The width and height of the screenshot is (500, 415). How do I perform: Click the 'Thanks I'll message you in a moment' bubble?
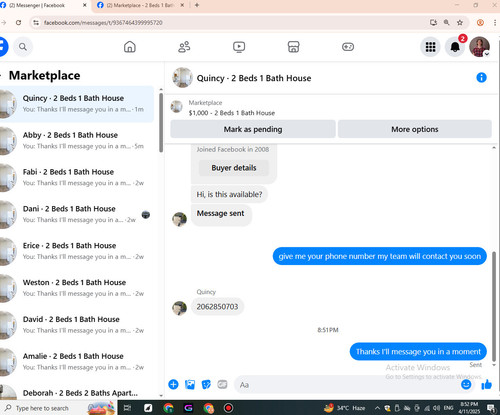(418, 351)
